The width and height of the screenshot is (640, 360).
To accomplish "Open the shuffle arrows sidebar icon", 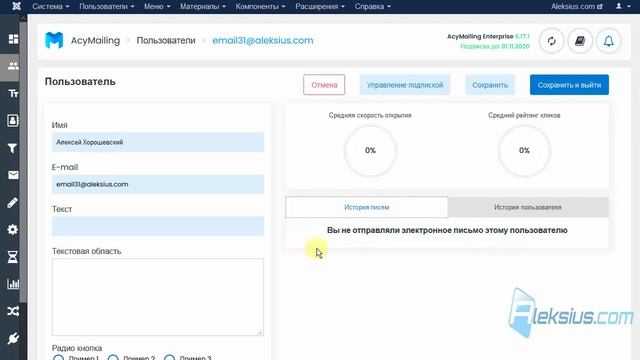I will coord(13,311).
